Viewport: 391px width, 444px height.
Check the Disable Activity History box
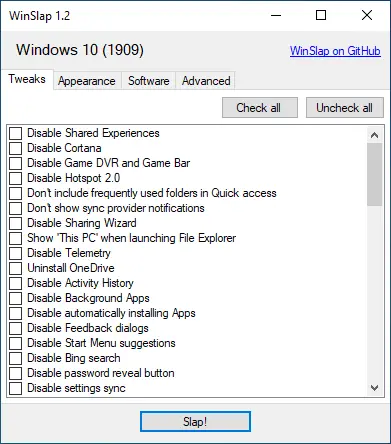point(15,283)
